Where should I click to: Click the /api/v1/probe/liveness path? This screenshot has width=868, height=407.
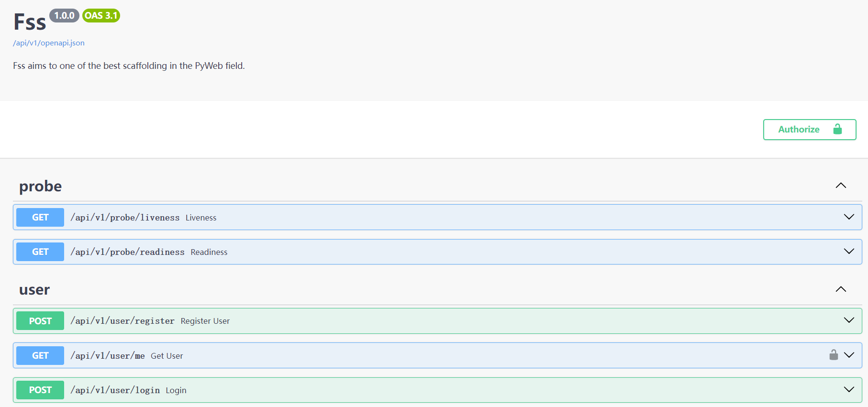pos(125,218)
